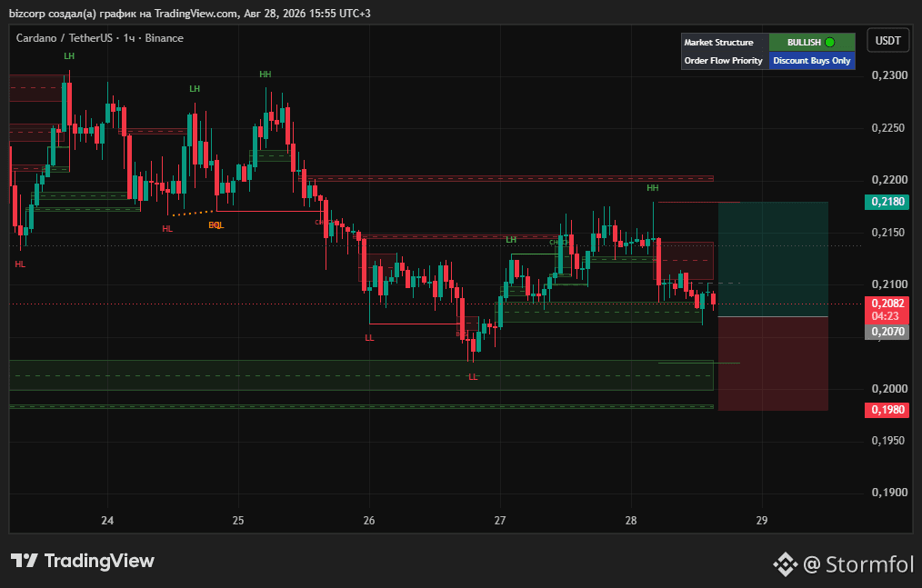Image resolution: width=922 pixels, height=588 pixels.
Task: Click the TradingView logo at the bottom
Action: 83,561
